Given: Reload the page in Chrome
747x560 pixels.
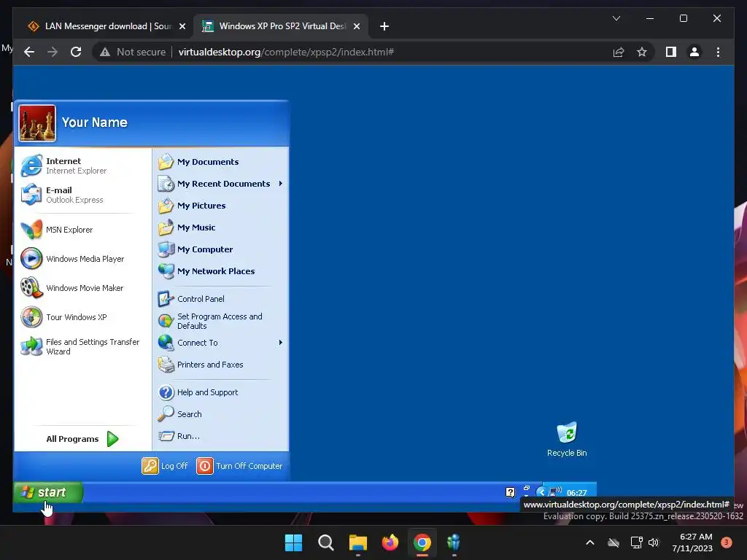Looking at the screenshot, I should (x=76, y=52).
